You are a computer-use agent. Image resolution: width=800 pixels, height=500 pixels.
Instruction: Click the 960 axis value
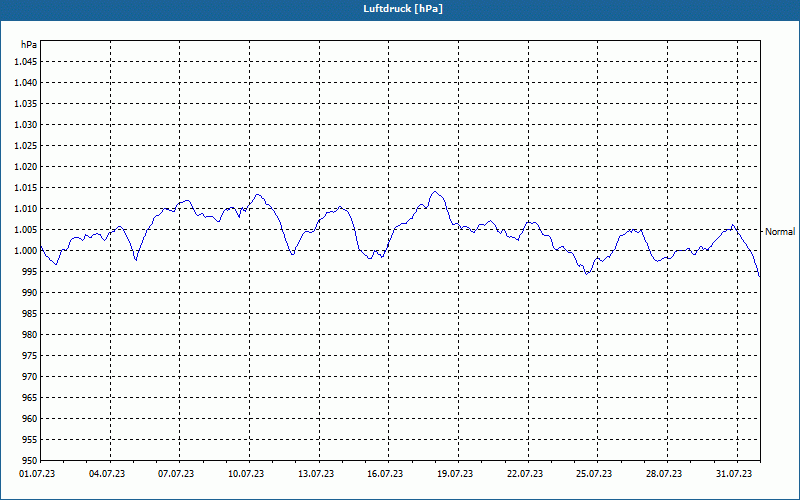coord(30,418)
